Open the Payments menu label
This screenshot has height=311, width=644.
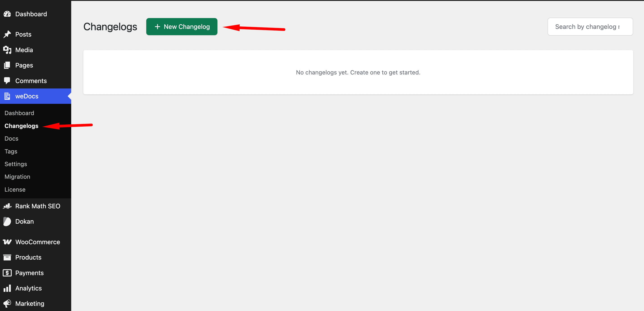tap(30, 273)
